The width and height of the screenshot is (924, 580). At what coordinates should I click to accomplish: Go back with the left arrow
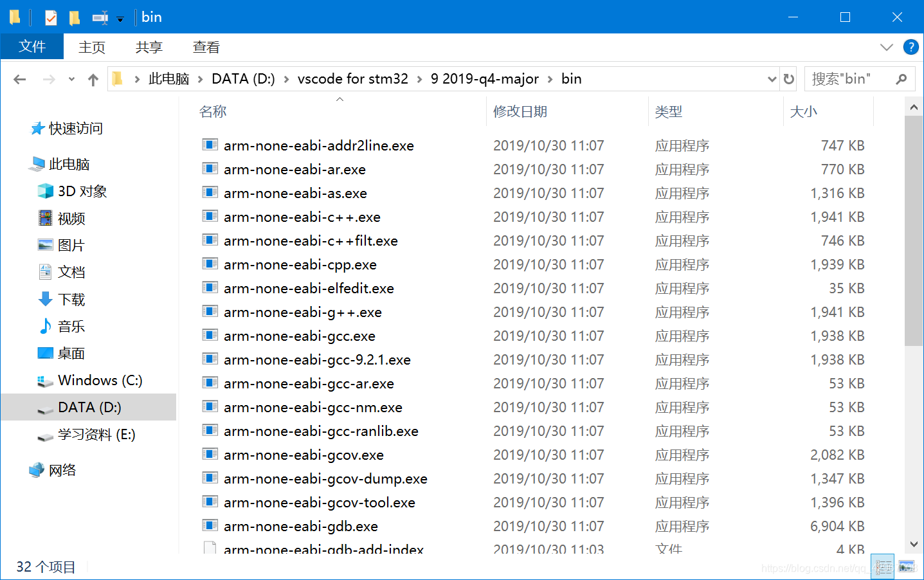[20, 79]
